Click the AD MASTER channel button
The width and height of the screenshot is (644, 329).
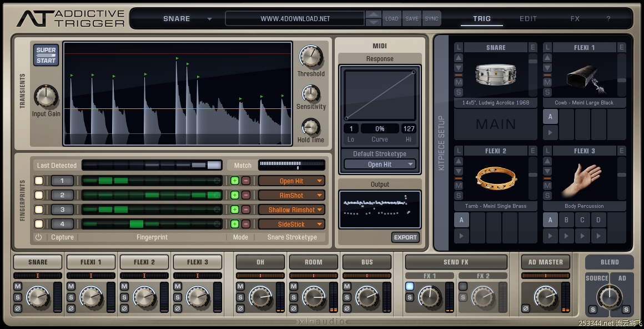(x=545, y=262)
